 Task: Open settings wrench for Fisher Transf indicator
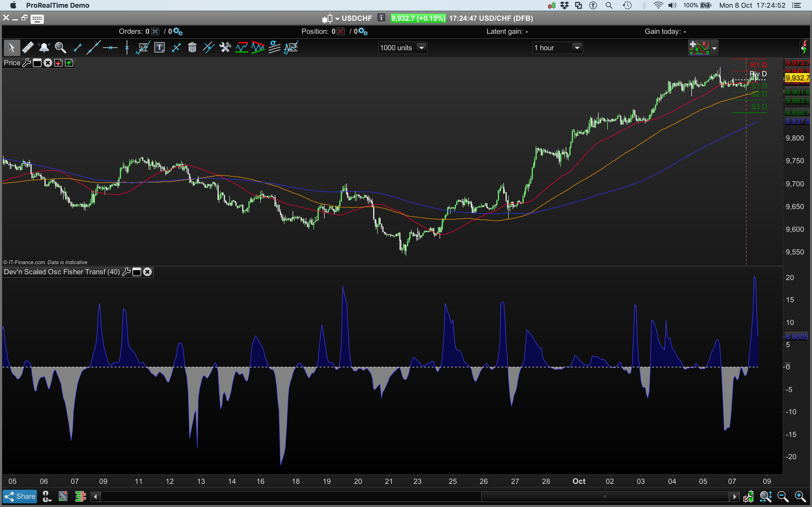126,272
